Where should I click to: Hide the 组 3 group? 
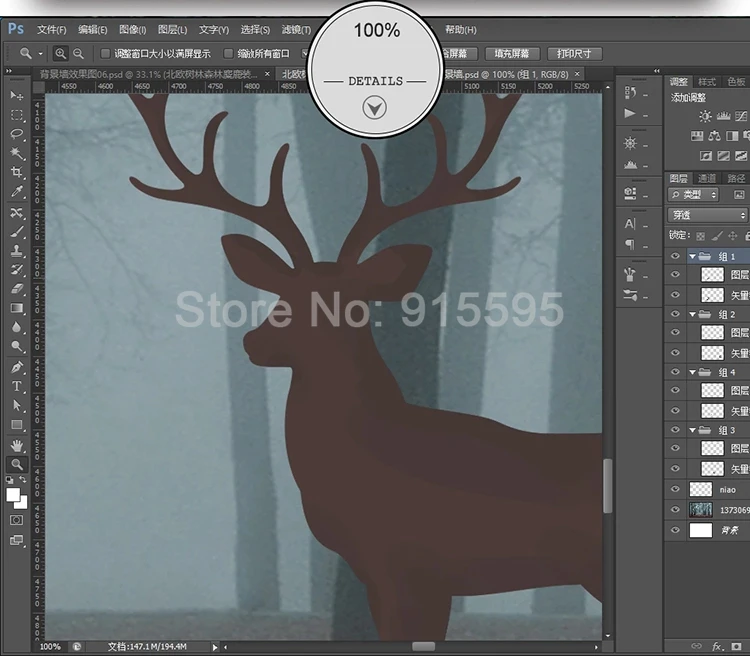pos(675,430)
